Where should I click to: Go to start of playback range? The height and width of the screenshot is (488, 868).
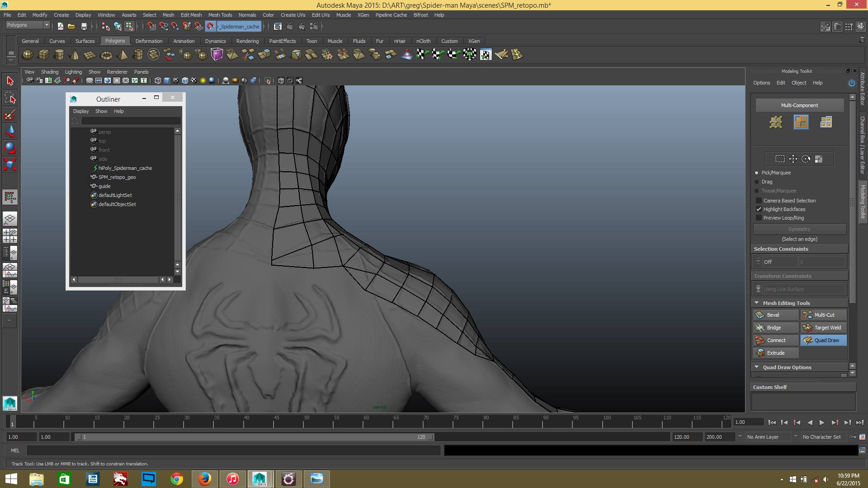point(772,422)
